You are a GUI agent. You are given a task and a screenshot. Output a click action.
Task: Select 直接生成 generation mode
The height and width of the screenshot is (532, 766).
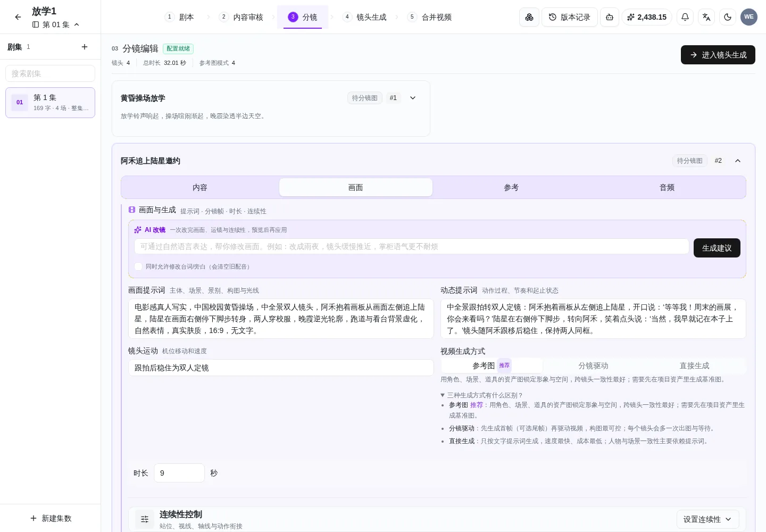click(694, 365)
